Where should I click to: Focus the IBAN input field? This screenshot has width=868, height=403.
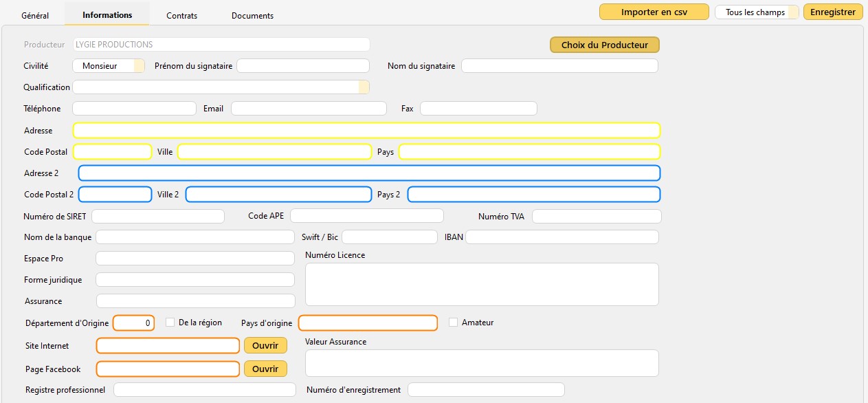561,237
